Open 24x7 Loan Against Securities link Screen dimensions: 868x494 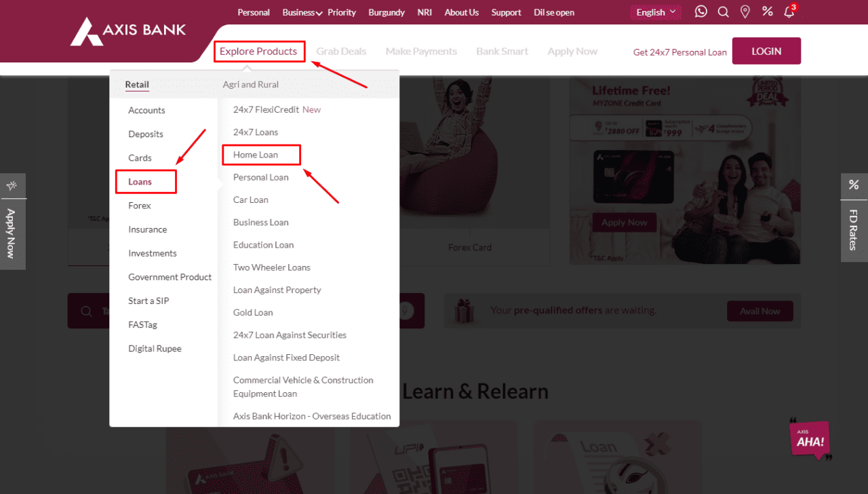290,335
